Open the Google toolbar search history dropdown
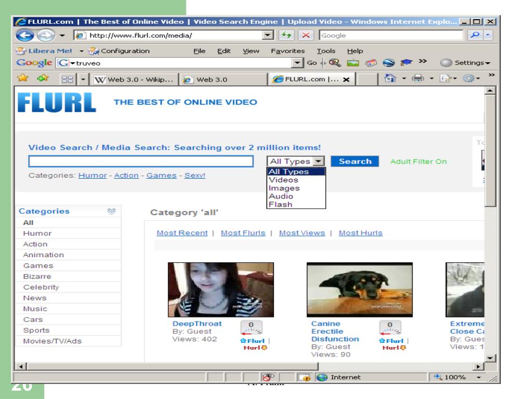This screenshot has height=399, width=532. point(297,63)
